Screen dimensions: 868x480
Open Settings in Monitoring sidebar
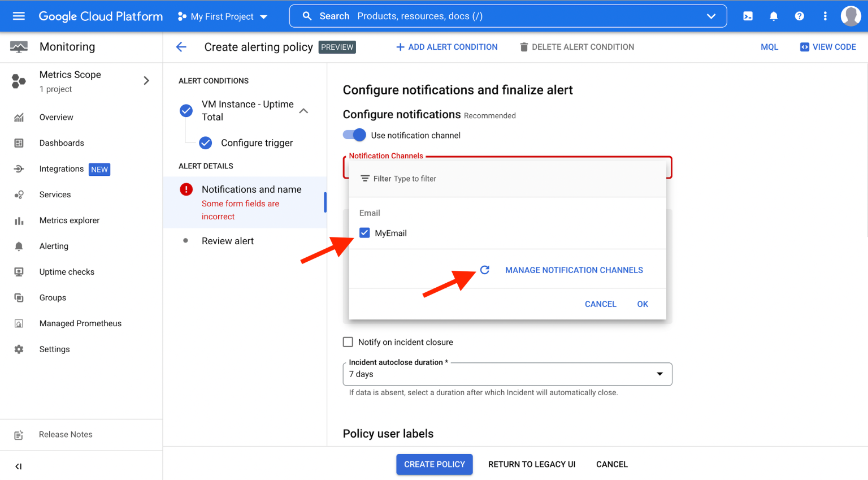pyautogui.click(x=55, y=349)
